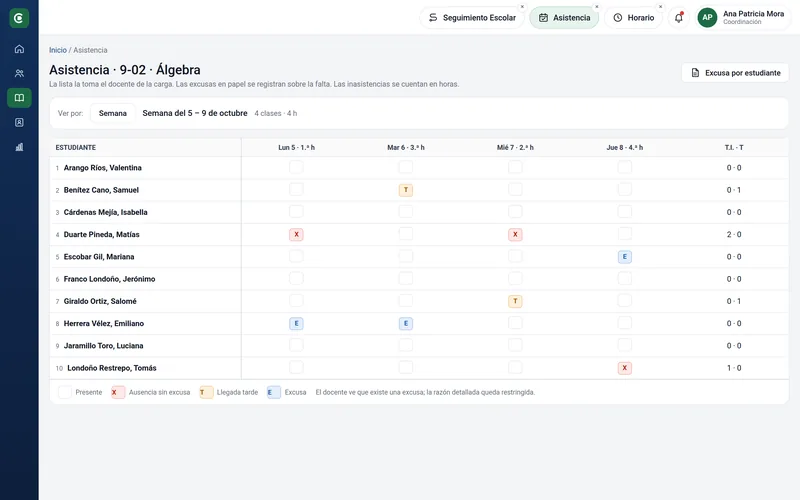This screenshot has width=800, height=500.
Task: Click week label Semana del 5 – 9 de octubre
Action: 195,113
